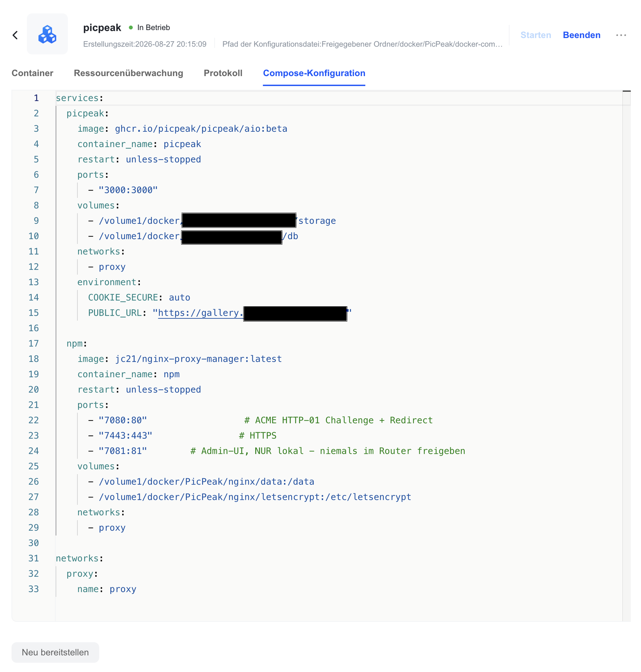Viewport: 641px width, 672px height.
Task: Click line number 16 in the gutter
Action: [x=34, y=328]
